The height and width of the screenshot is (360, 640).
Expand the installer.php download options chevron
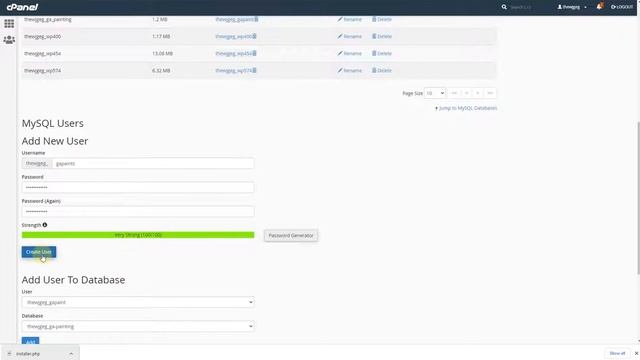point(71,354)
